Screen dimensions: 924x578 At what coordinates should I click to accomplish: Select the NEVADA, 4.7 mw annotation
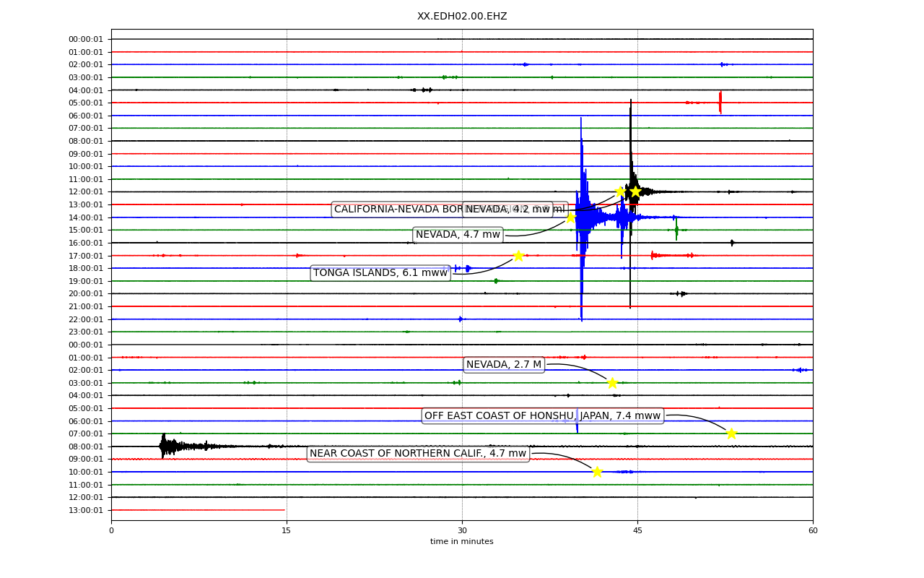(x=458, y=235)
